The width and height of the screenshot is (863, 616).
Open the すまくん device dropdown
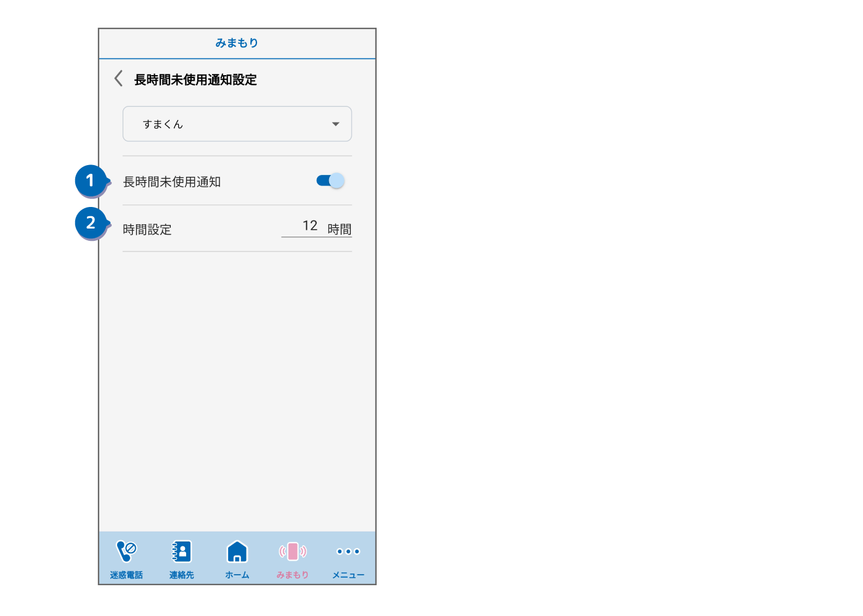pos(237,124)
